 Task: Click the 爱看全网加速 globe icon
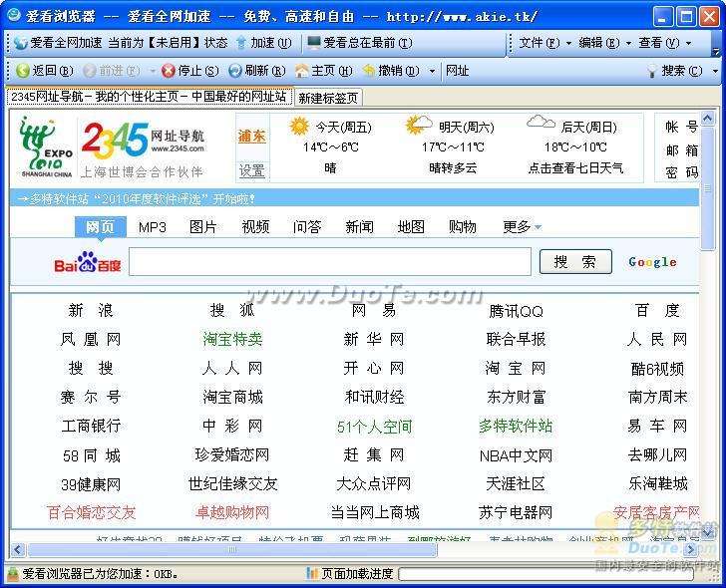pos(21,43)
